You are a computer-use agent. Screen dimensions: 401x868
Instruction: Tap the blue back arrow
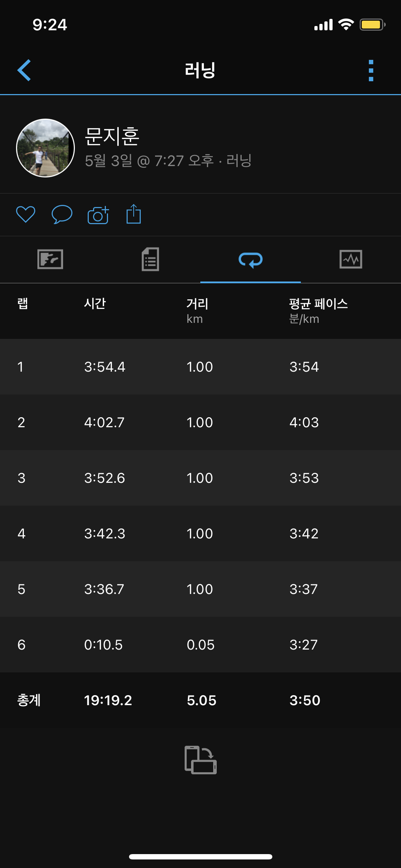click(x=24, y=70)
